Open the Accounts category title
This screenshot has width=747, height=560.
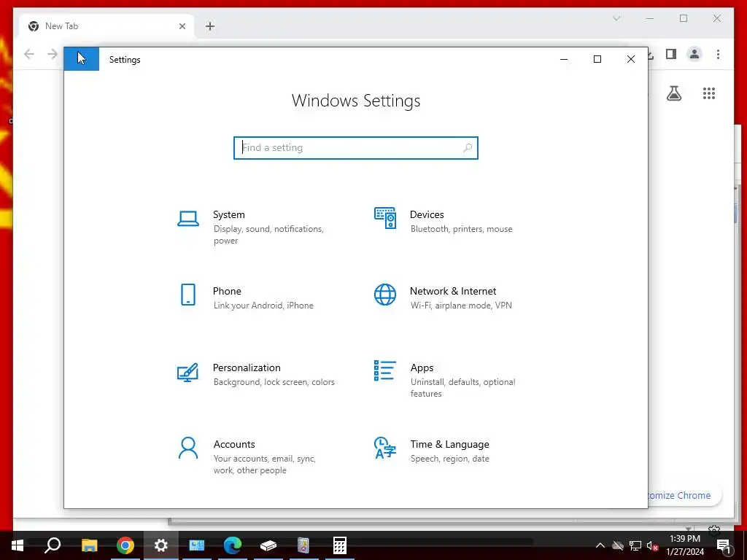pos(234,444)
